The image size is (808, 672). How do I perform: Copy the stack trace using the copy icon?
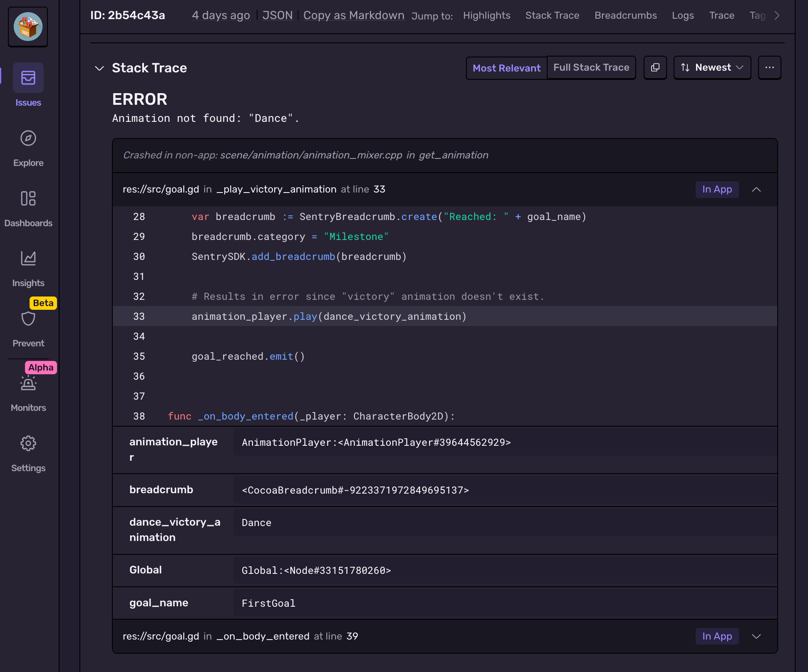(655, 67)
